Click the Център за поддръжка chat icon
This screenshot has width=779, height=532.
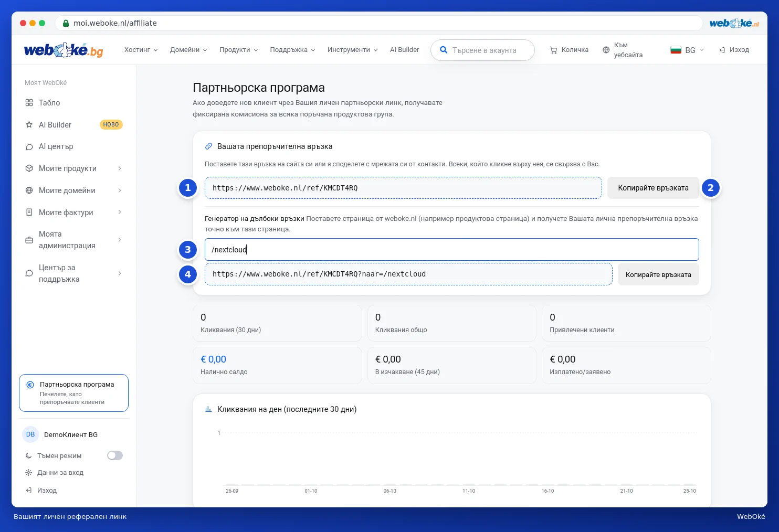29,273
